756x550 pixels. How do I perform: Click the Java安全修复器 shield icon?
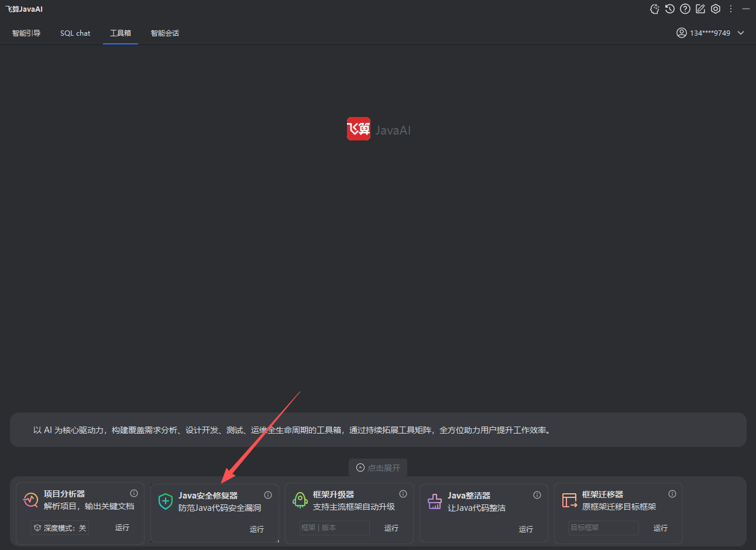pos(166,501)
